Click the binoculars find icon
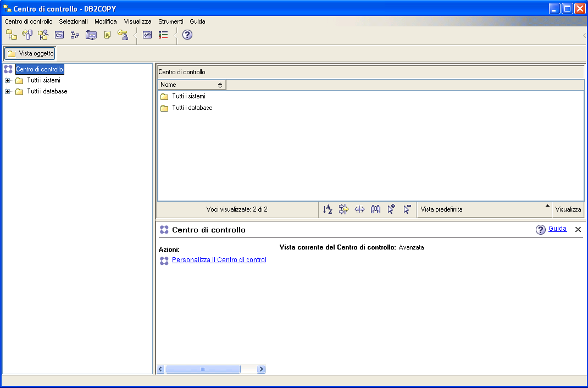588x388 pixels. tap(375, 209)
